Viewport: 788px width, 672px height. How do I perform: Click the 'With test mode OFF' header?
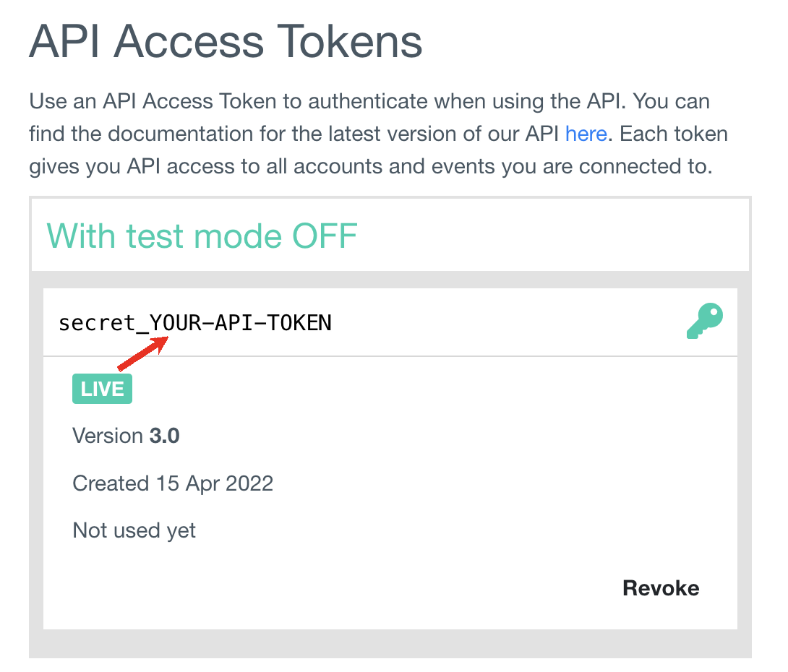[x=202, y=236]
